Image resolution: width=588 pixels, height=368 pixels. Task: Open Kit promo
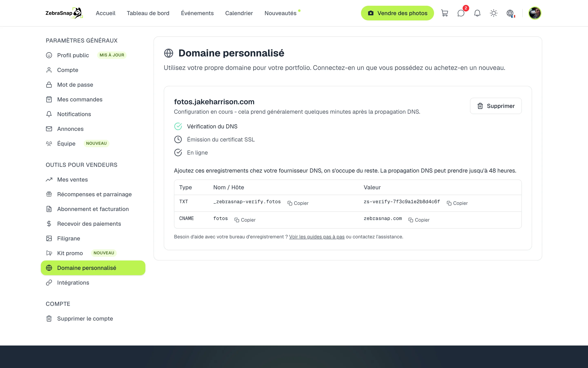pyautogui.click(x=93, y=253)
